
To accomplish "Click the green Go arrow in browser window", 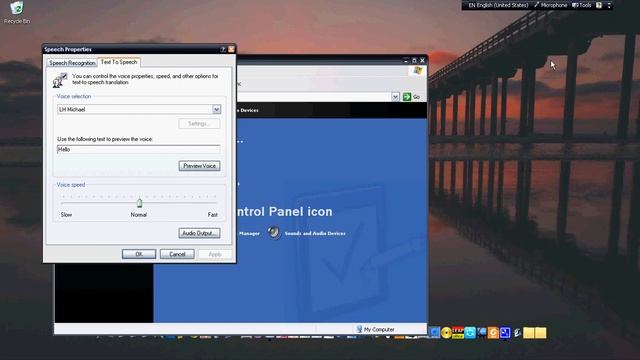I will pos(407,97).
